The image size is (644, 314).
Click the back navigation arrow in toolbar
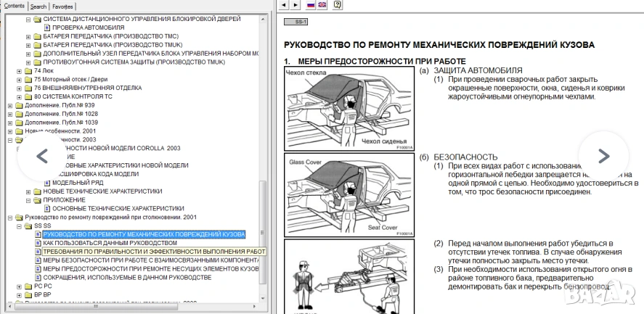pos(283,5)
